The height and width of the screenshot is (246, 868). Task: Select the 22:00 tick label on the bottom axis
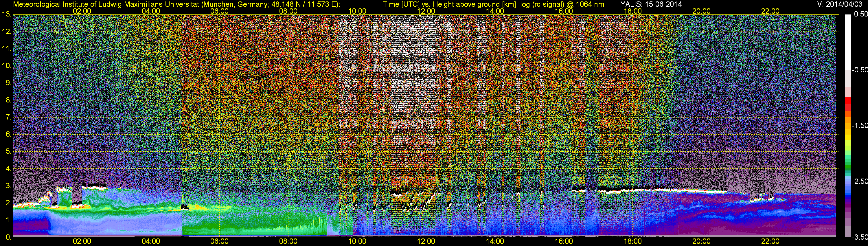click(x=770, y=241)
